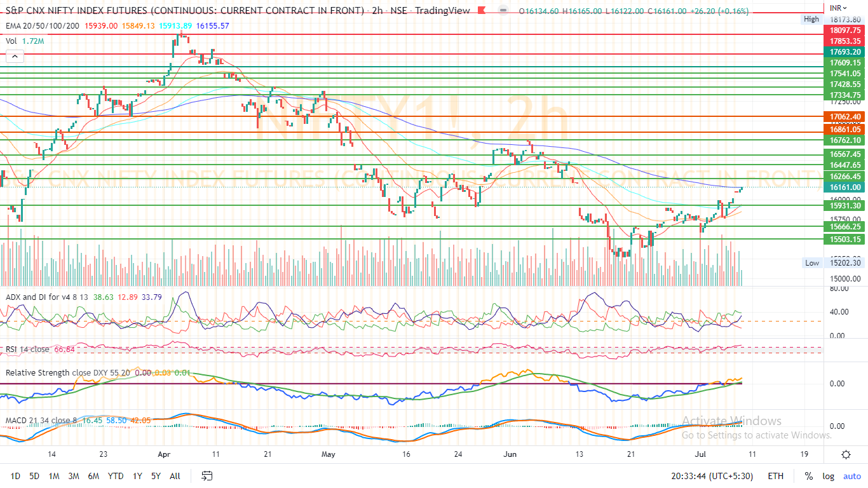Click the 16447.65 price label
Screen dimensions: 868x488
point(845,165)
